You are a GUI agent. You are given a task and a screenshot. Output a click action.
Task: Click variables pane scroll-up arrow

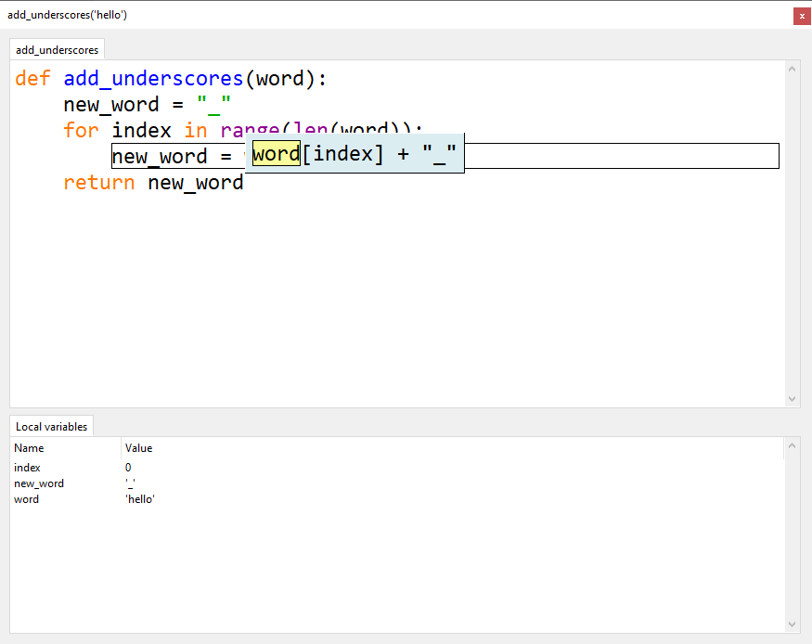pos(792,445)
